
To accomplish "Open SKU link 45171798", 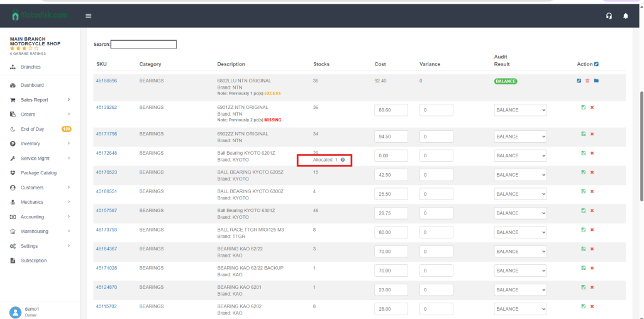I will click(x=106, y=134).
